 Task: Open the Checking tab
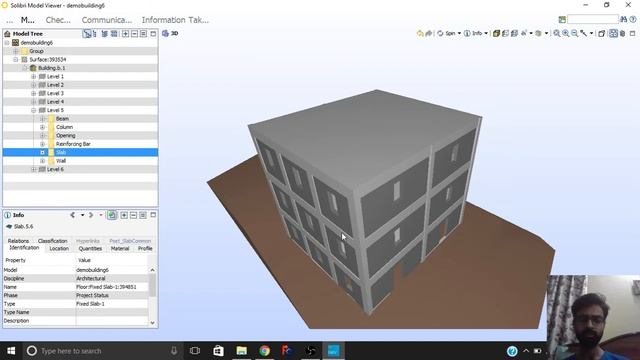coord(58,20)
